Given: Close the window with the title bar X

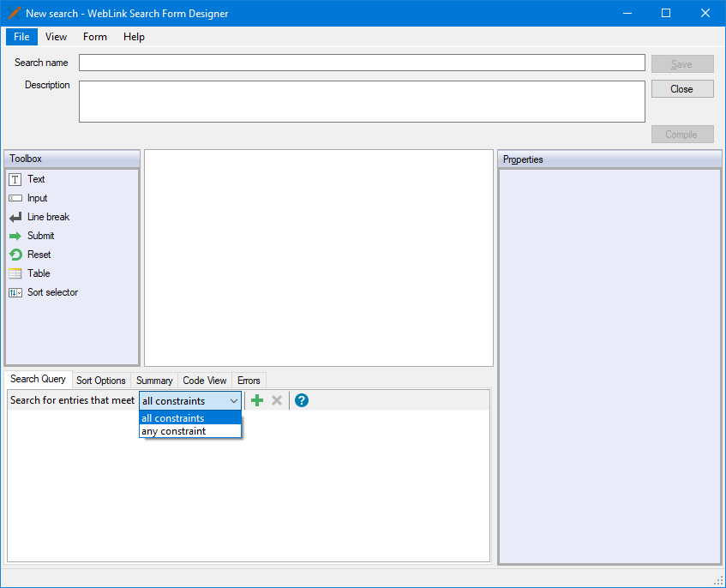Looking at the screenshot, I should click(x=705, y=13).
